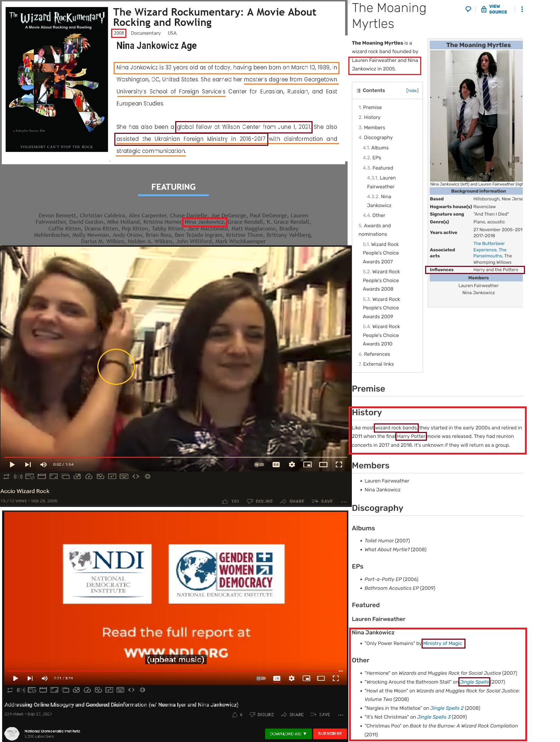The height and width of the screenshot is (742, 560).
Task: Open Jingle Spells 2 link
Action: click(447, 708)
